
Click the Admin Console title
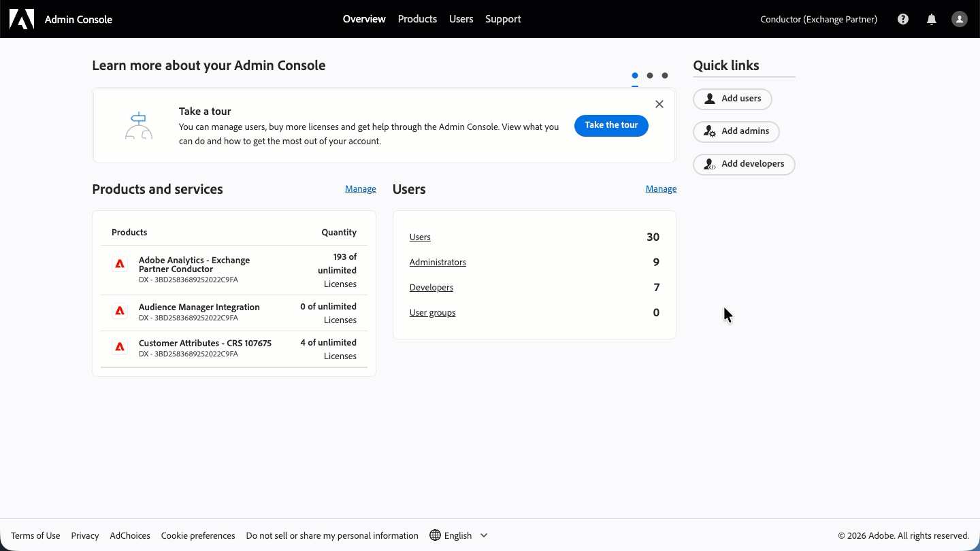click(x=78, y=19)
